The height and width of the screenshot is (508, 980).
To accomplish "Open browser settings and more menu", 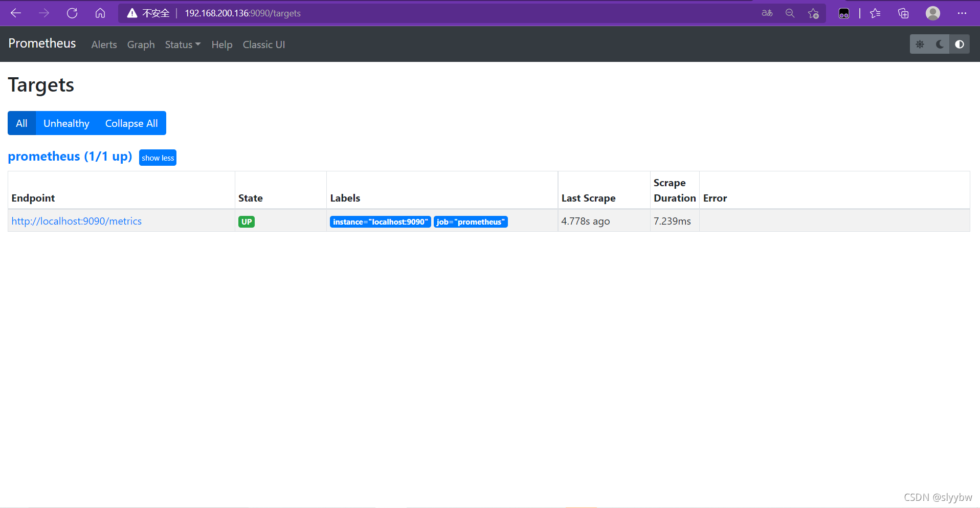I will (x=962, y=13).
